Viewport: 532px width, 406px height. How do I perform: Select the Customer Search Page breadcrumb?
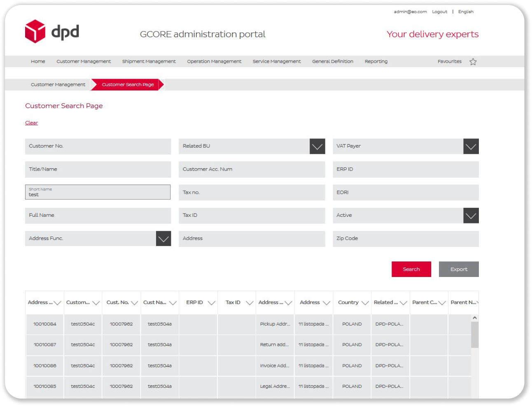tap(128, 84)
